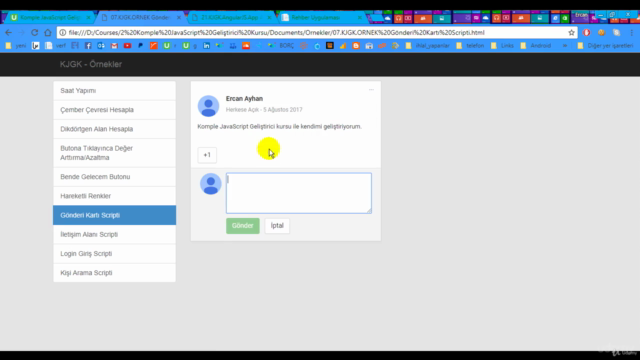Click the comment text area
Viewport: 640px width, 360px height.
299,193
